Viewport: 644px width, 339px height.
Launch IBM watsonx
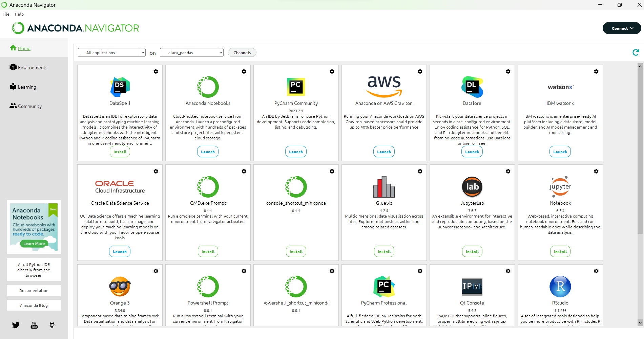(560, 152)
